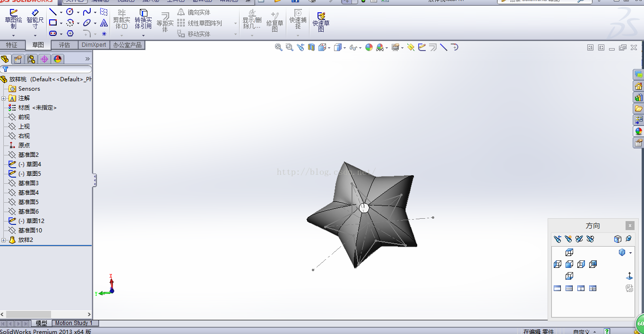Click Front view cube in 方向 panel

[x=569, y=265]
